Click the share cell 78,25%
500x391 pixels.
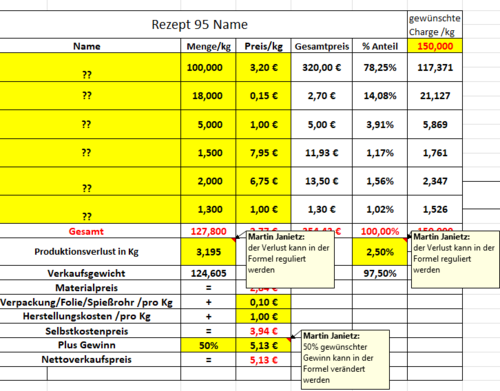click(380, 67)
